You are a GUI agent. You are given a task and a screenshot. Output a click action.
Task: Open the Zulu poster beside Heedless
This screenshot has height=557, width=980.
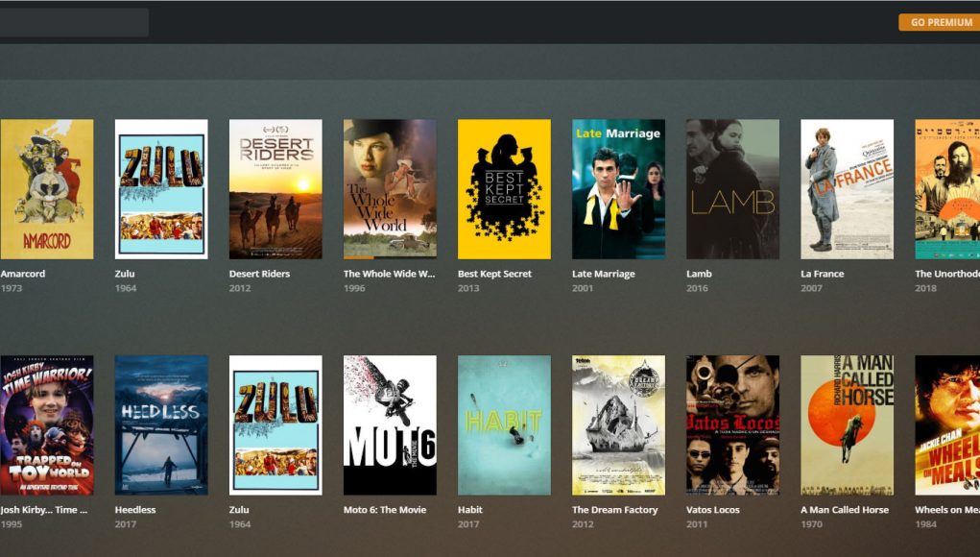pyautogui.click(x=275, y=425)
